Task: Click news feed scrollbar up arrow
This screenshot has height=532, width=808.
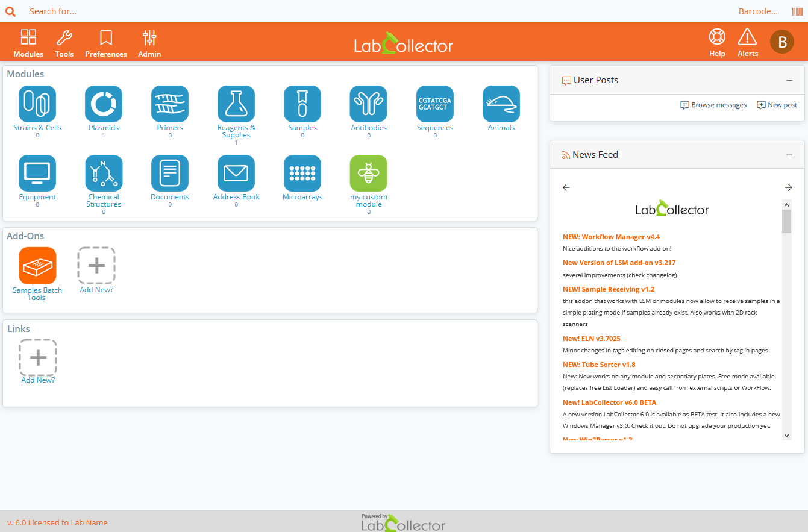Action: click(786, 205)
